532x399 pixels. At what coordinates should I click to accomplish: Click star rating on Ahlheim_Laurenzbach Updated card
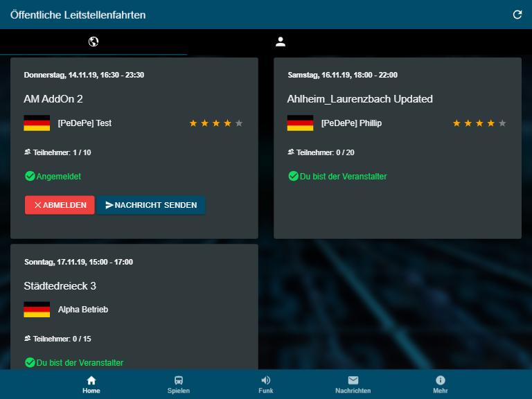[479, 123]
